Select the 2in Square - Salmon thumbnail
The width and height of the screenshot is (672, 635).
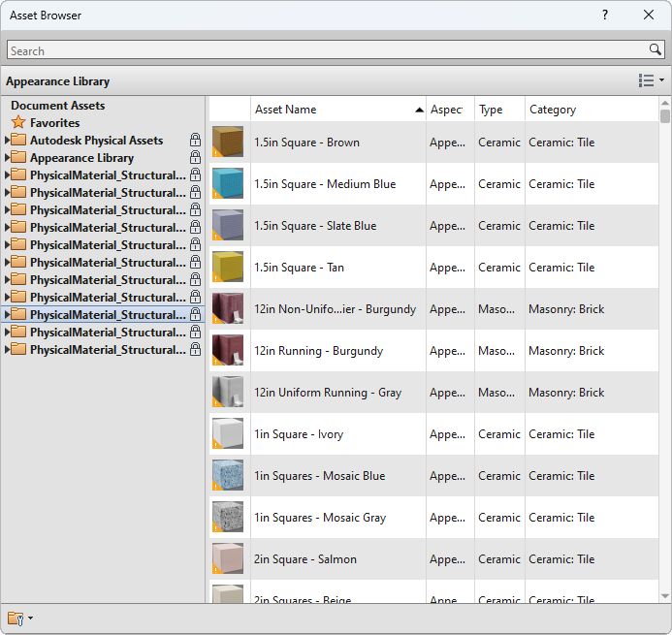click(228, 558)
